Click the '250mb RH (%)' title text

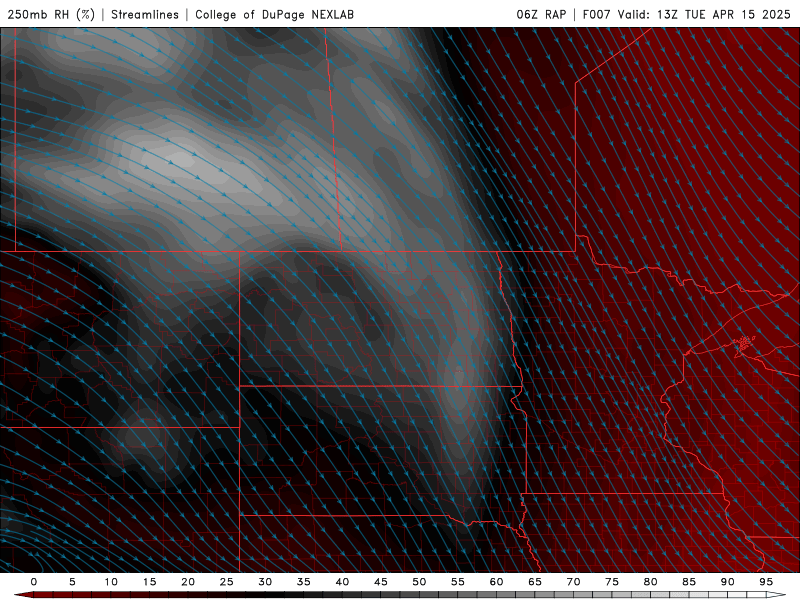coord(51,14)
